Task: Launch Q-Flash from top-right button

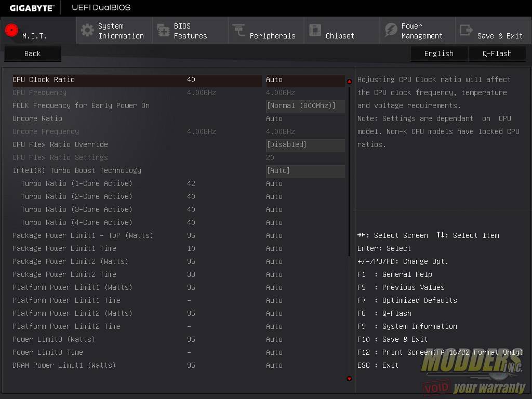Action: [x=497, y=54]
